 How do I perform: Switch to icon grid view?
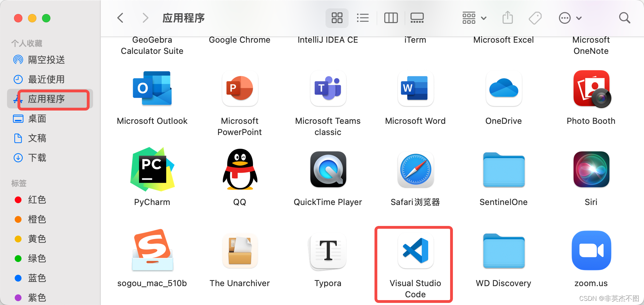point(337,18)
